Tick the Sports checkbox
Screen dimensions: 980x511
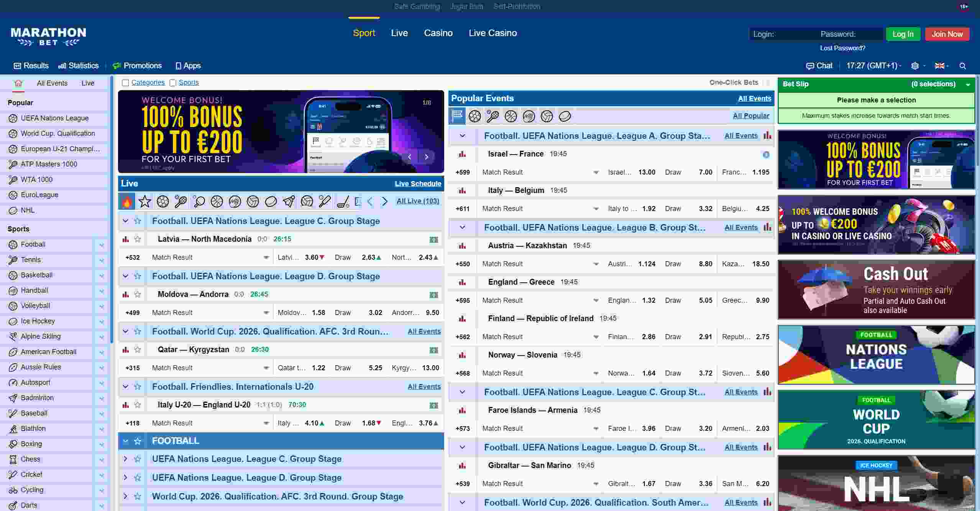[173, 83]
